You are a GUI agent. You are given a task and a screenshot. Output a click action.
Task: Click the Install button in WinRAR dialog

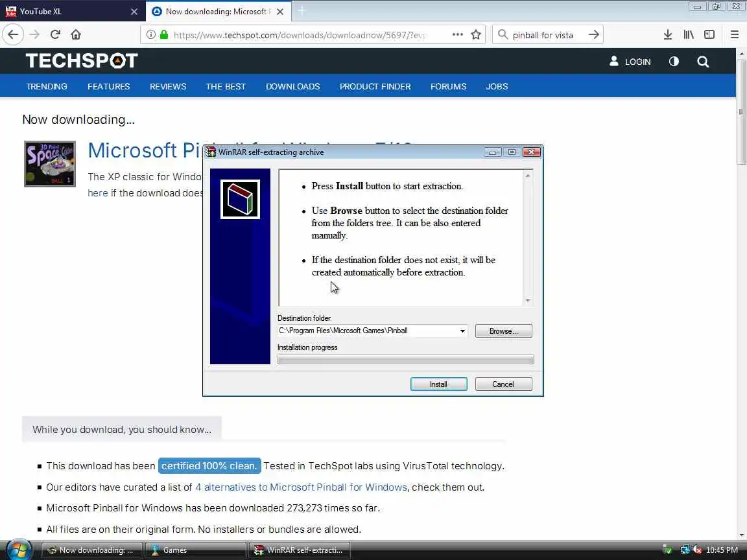point(439,384)
